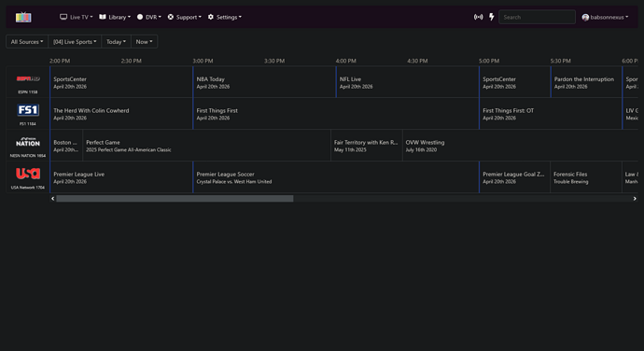
Task: Open the Perfect Game All-American Classic listing
Action: pyautogui.click(x=206, y=146)
